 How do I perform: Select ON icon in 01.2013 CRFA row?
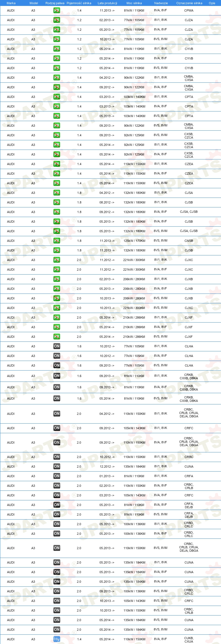coord(57,476)
